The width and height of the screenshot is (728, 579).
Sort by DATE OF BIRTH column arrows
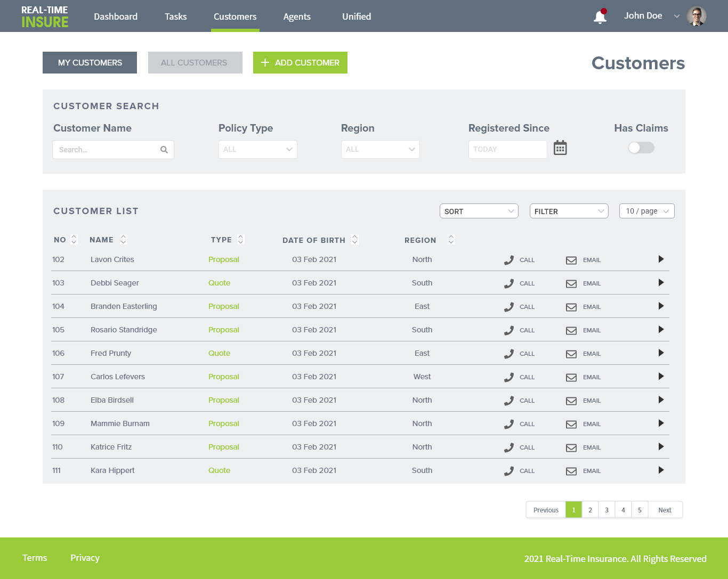[x=355, y=240]
